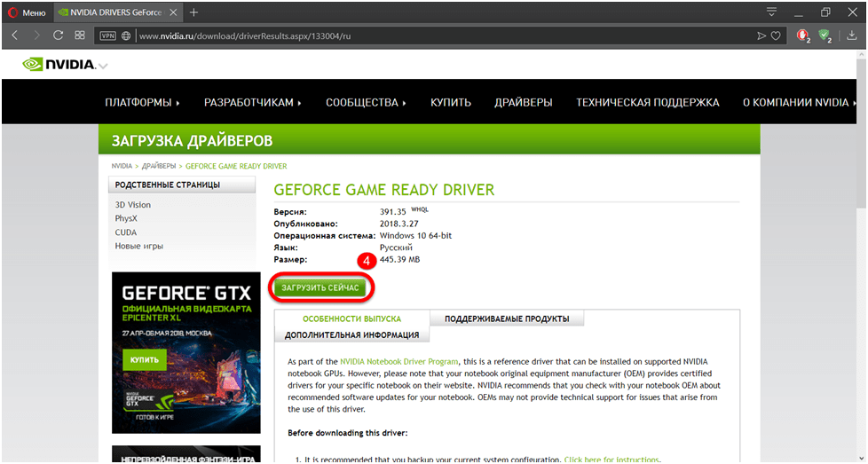The height and width of the screenshot is (464, 868).
Task: Open the green shield extension icon
Action: tap(825, 36)
